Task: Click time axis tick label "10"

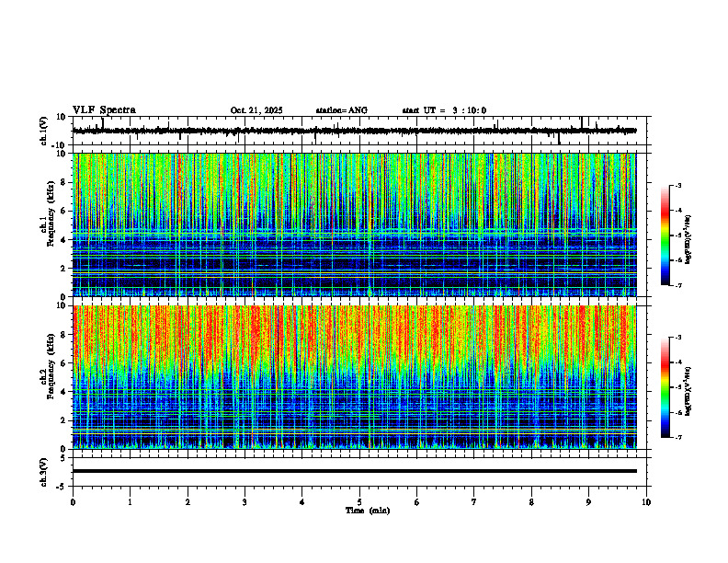Action: (x=646, y=502)
